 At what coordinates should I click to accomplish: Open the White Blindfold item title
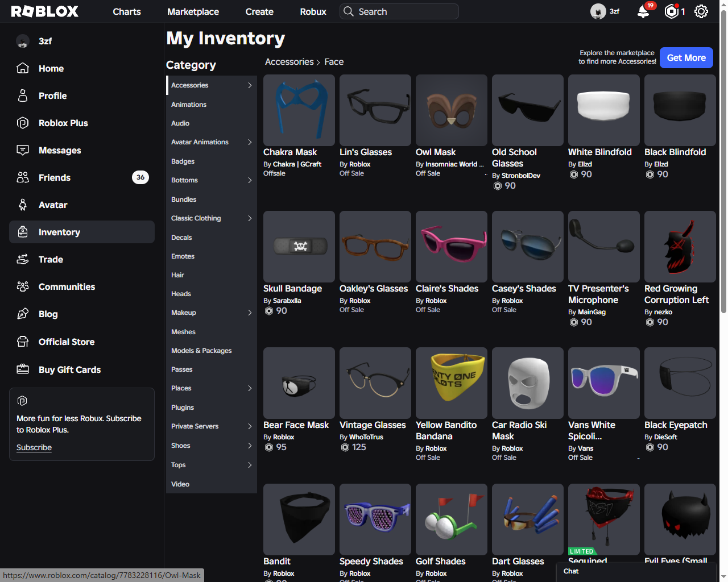(x=600, y=152)
